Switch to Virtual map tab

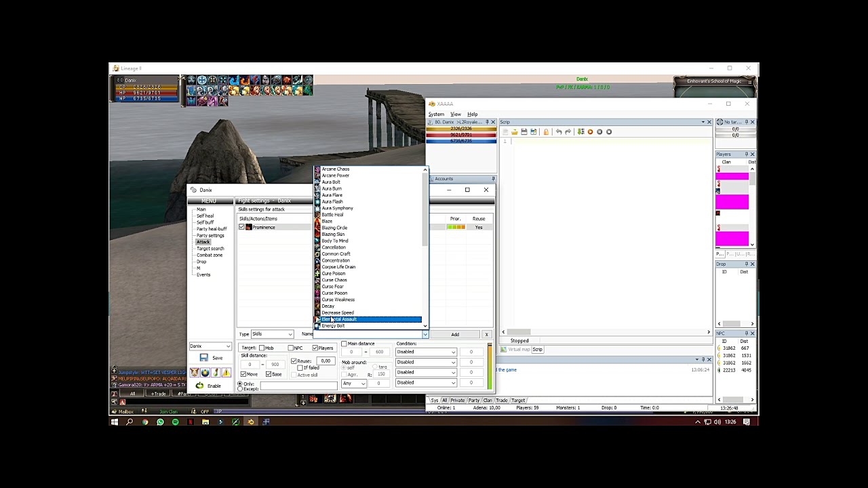[x=515, y=350]
